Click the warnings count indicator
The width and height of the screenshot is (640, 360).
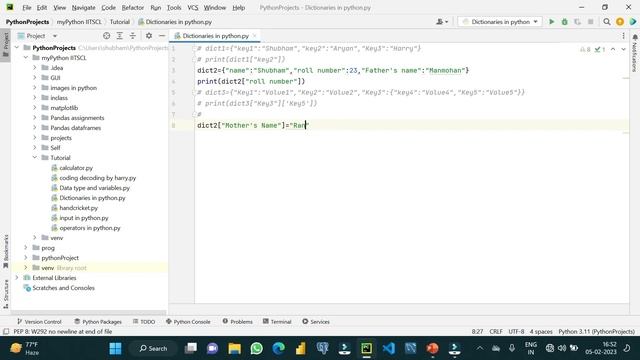click(x=585, y=49)
